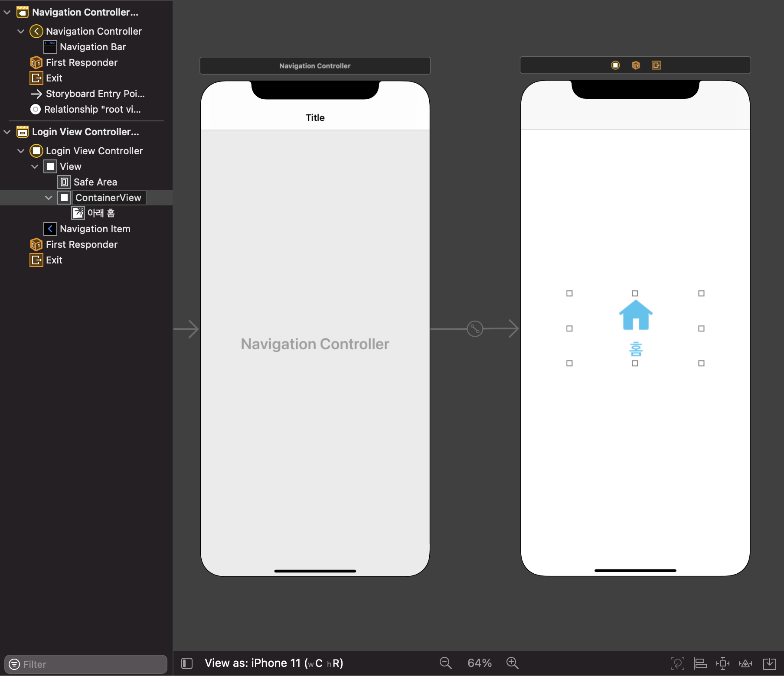Select Relationship "root vi..." segue row
This screenshot has height=676, width=784.
(x=86, y=109)
